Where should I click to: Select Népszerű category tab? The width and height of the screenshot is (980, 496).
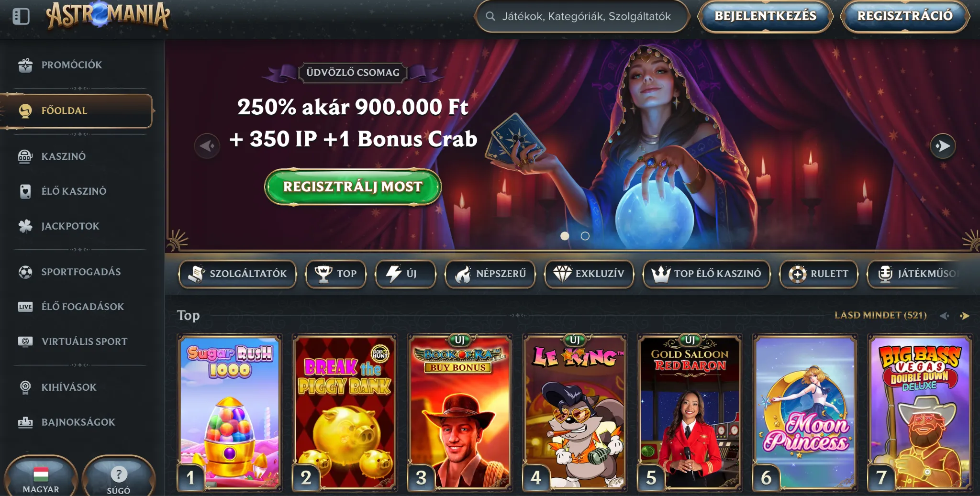pyautogui.click(x=490, y=274)
